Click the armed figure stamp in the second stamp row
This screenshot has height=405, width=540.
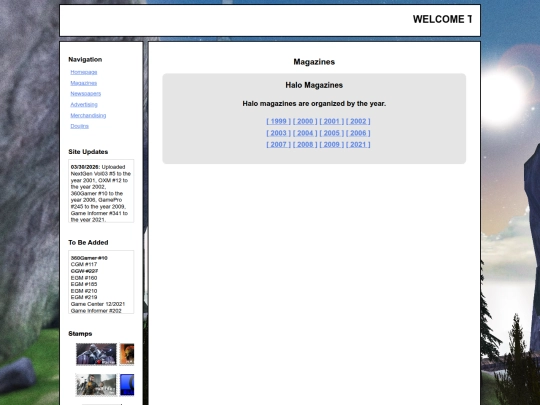pyautogui.click(x=96, y=385)
